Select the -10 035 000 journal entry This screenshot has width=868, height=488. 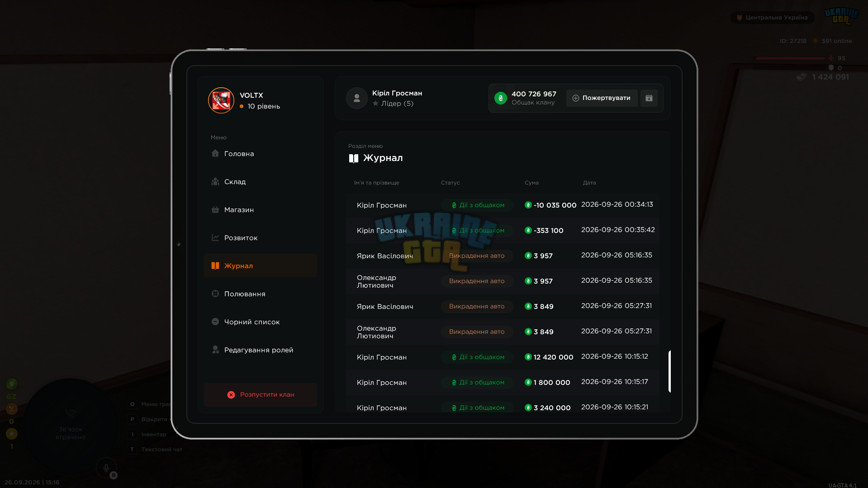coord(503,205)
